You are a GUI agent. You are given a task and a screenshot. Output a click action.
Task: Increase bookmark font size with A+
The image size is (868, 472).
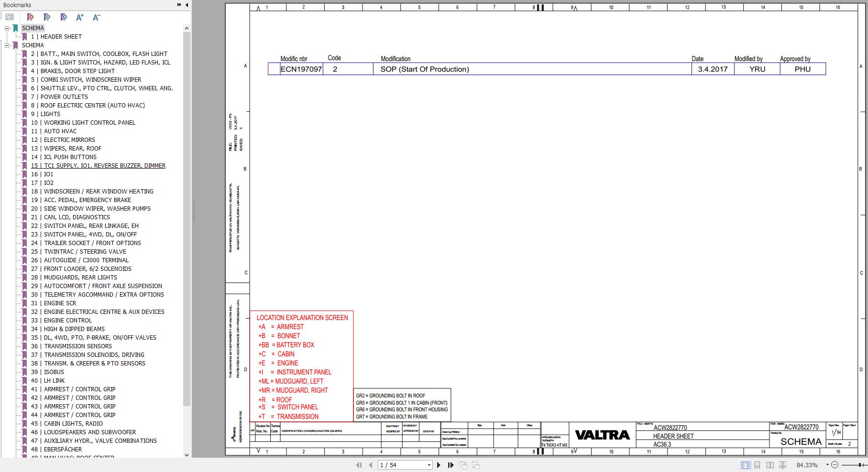point(80,17)
